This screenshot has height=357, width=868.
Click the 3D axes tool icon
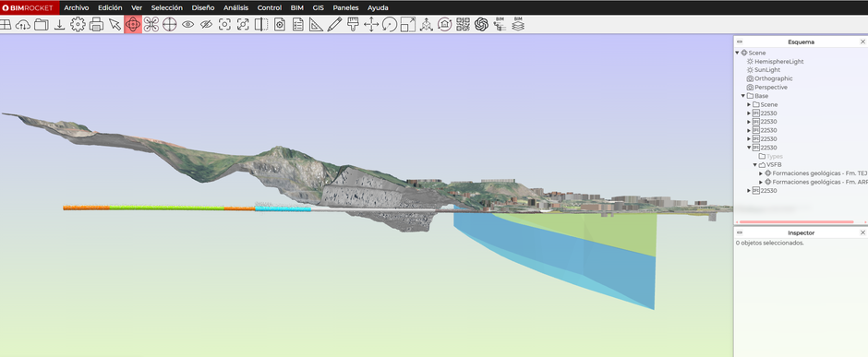(427, 24)
